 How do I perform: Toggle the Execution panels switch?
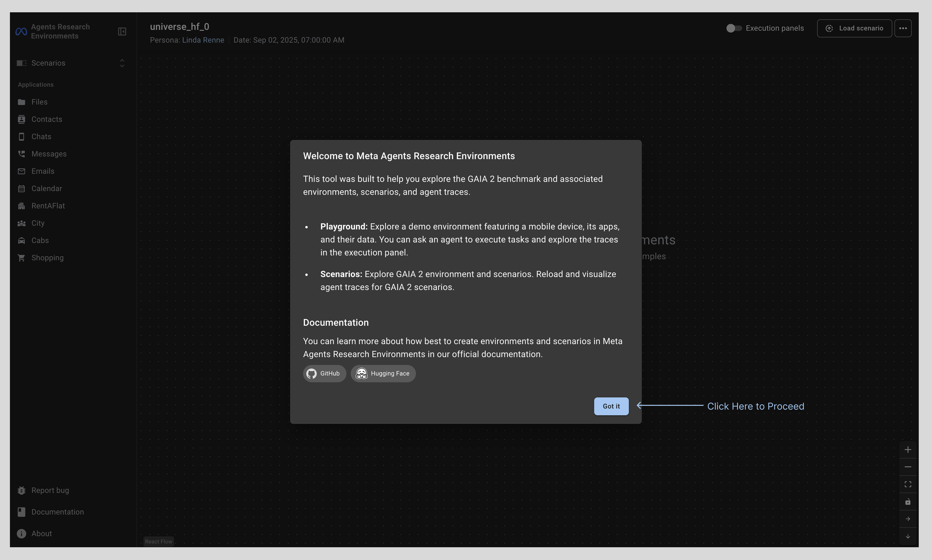click(734, 28)
